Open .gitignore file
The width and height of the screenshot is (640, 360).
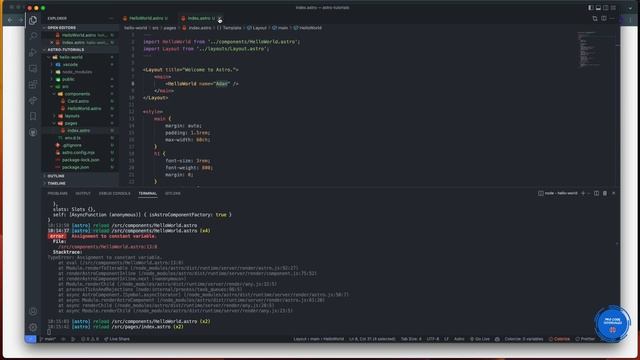(72, 145)
